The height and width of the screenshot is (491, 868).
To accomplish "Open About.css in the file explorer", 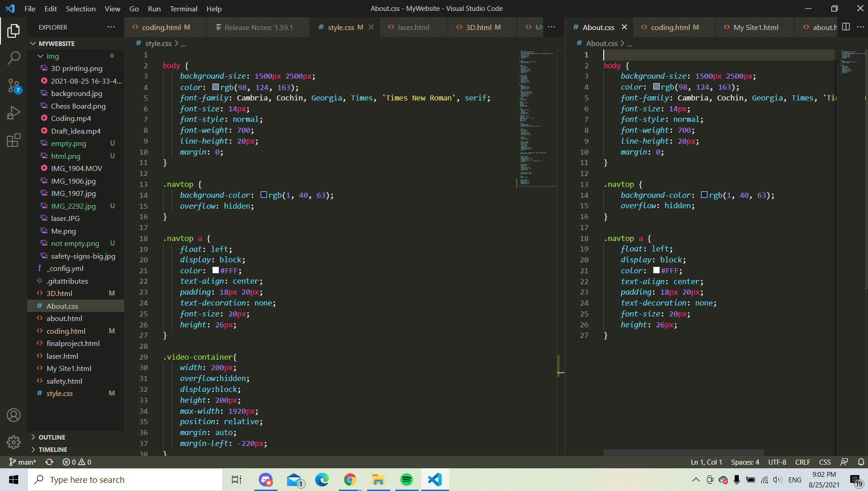I will click(76, 306).
